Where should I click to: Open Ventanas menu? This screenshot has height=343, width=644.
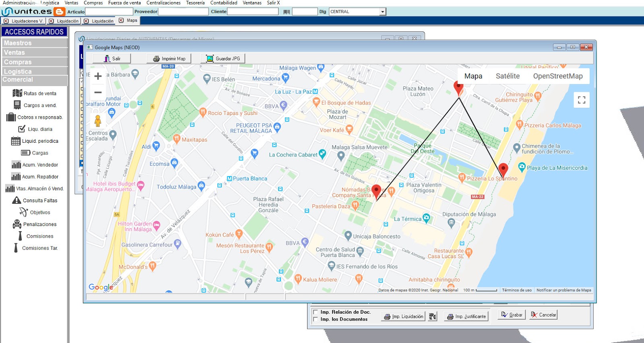pos(252,3)
